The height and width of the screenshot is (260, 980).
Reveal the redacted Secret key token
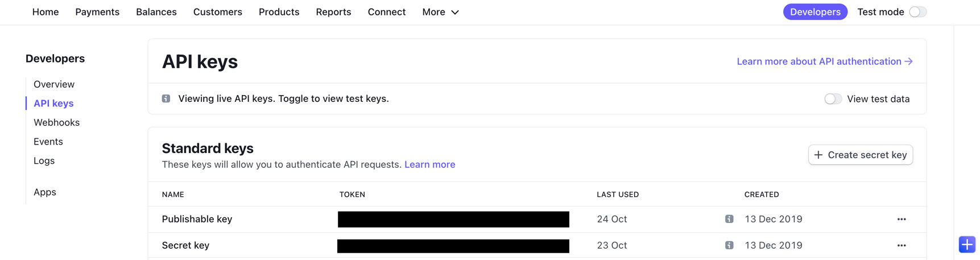point(453,246)
